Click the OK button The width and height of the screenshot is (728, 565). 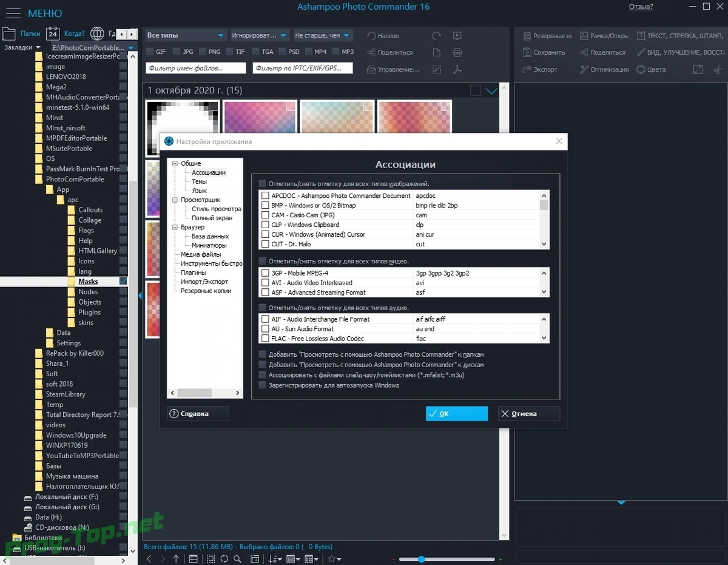click(456, 414)
